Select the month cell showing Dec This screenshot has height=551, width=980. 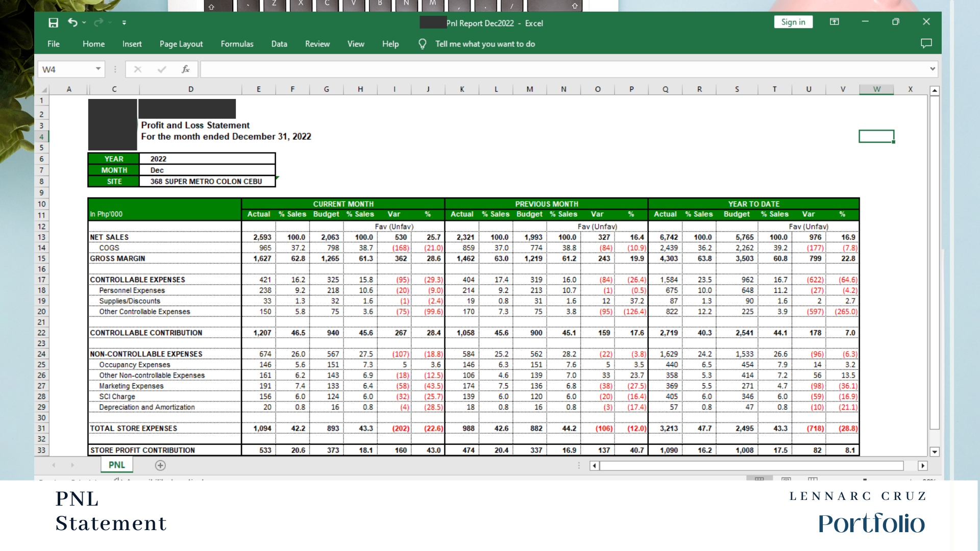pos(207,170)
